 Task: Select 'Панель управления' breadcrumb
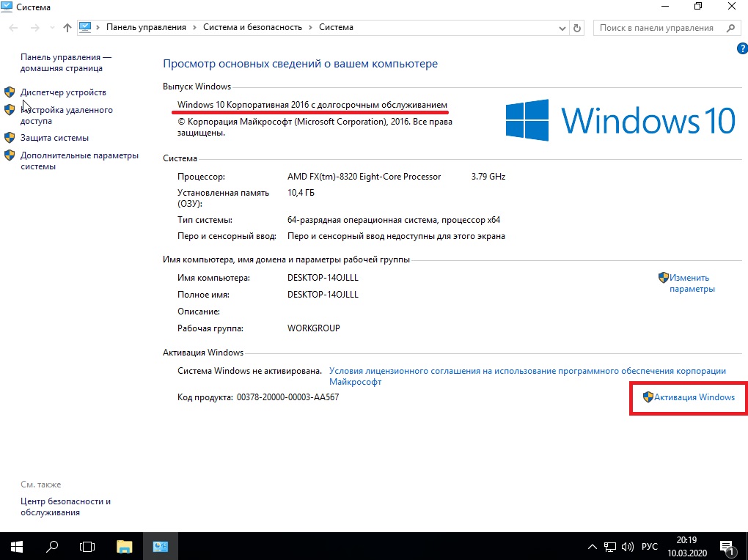point(146,27)
